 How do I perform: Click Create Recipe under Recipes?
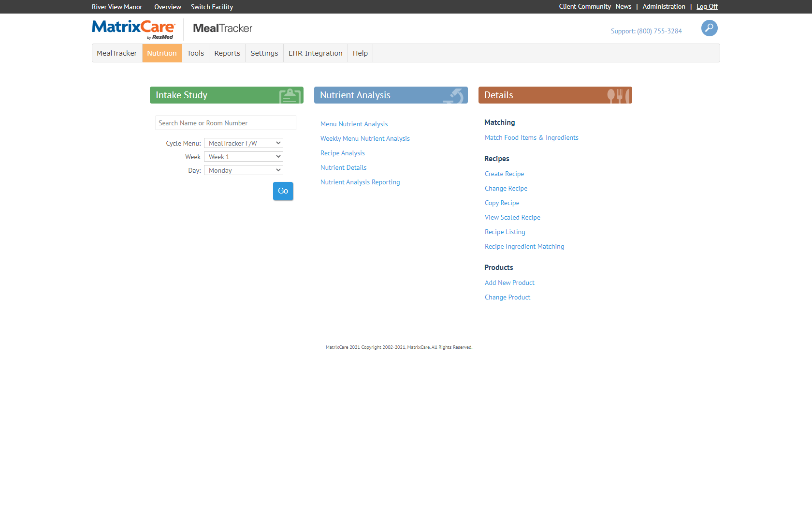[x=504, y=174]
